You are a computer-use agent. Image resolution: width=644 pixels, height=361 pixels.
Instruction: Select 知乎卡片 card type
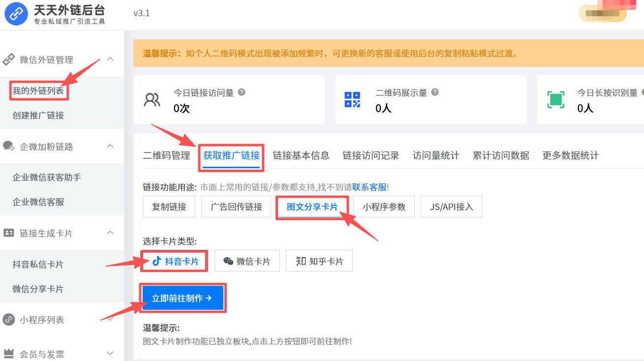tap(319, 261)
